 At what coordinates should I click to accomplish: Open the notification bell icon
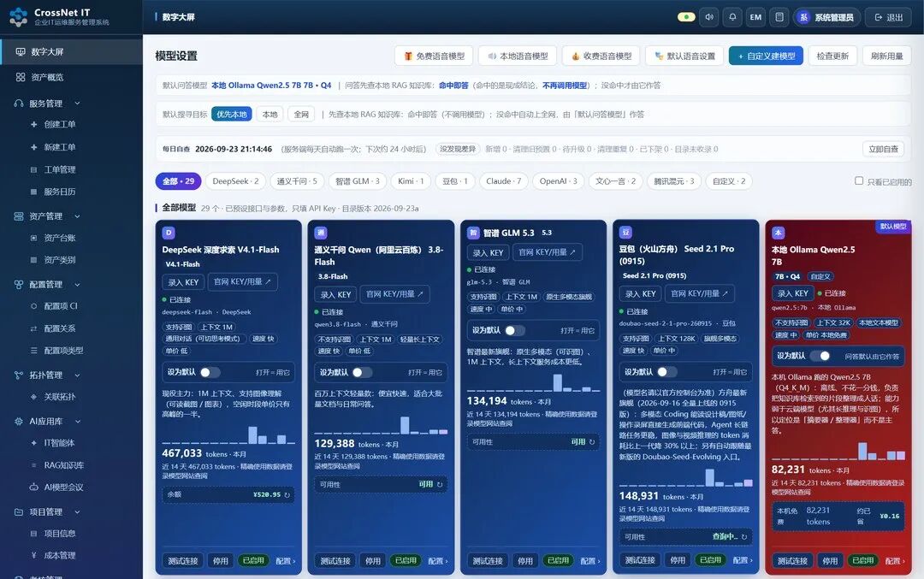(x=732, y=17)
